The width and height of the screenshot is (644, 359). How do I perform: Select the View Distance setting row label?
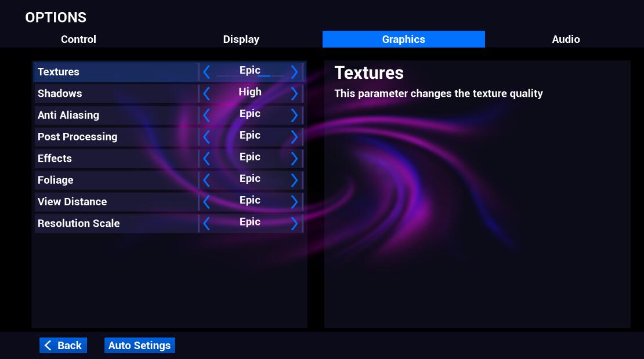[73, 202]
